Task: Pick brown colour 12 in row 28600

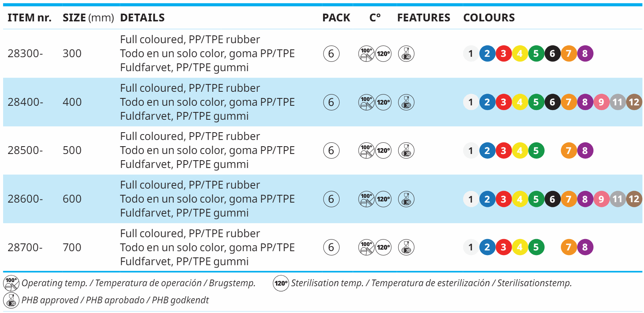Action: 634,199
